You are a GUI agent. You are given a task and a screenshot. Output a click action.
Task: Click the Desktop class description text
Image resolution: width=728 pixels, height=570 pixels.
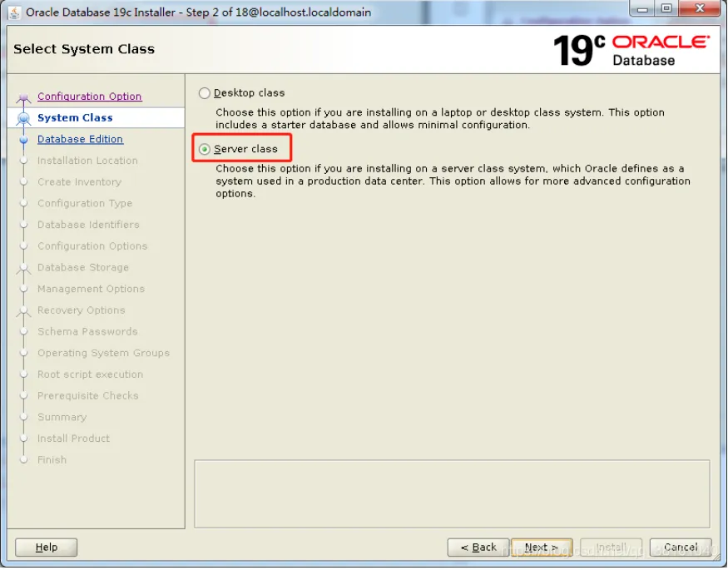click(439, 119)
